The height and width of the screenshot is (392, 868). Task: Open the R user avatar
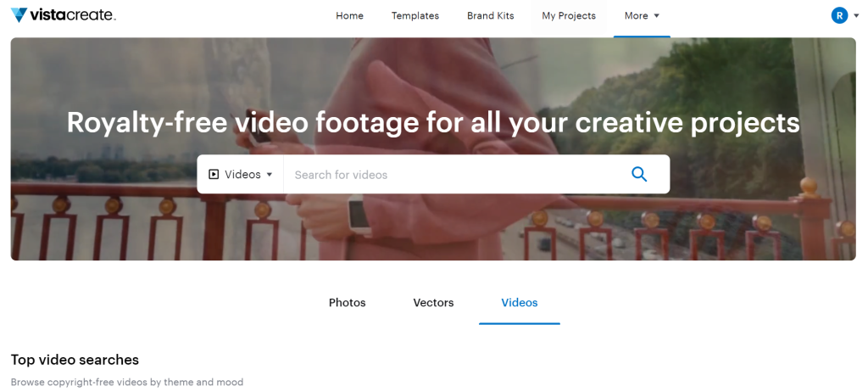point(839,15)
